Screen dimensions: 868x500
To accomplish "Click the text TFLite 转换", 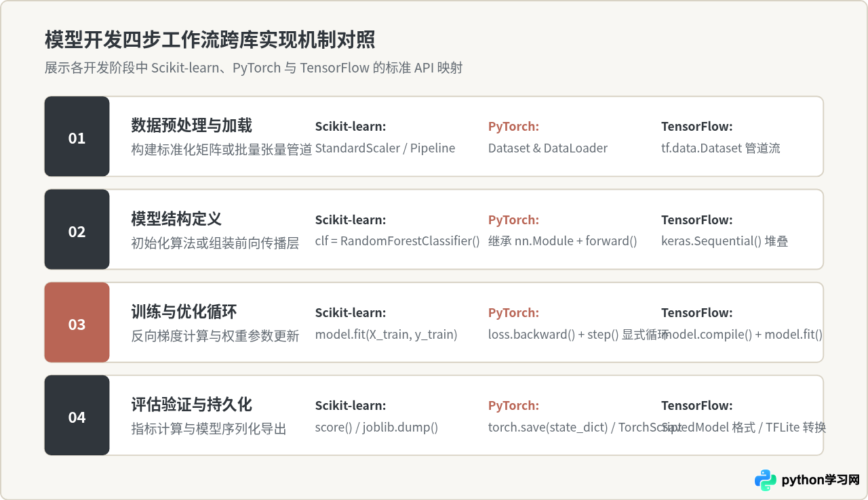I will pyautogui.click(x=796, y=428).
